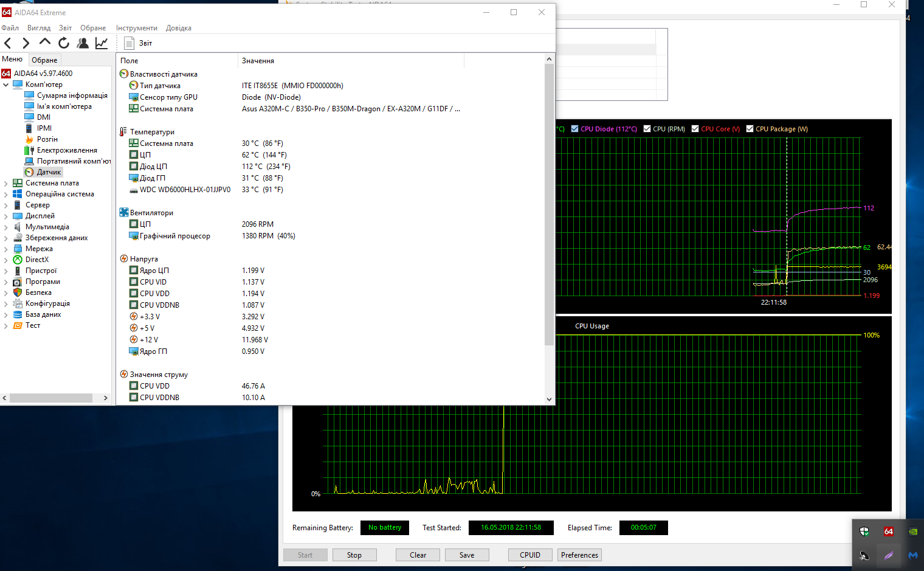
Task: Click the horizontal scrollbar thumb under the tree
Action: click(x=51, y=398)
